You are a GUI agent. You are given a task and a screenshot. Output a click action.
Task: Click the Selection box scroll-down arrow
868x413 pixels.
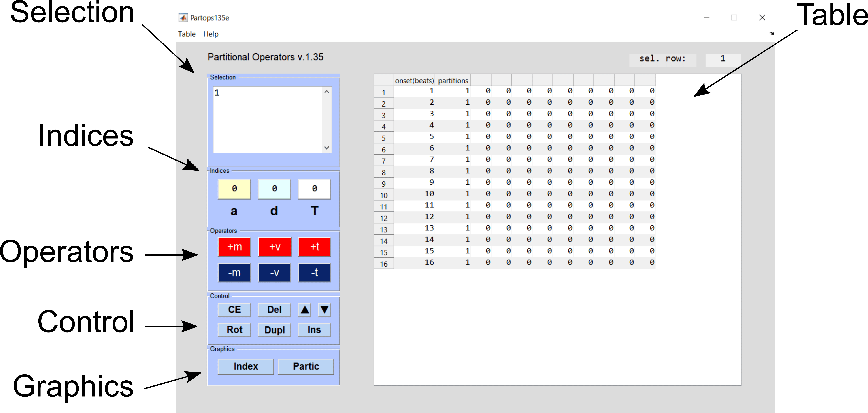pyautogui.click(x=327, y=148)
